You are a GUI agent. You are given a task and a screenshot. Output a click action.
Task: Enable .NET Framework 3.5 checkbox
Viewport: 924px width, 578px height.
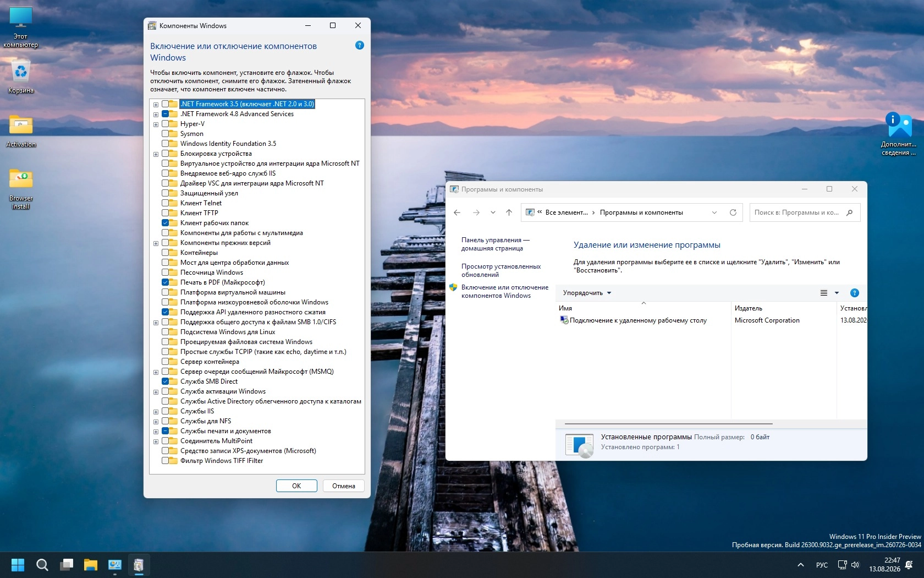[x=166, y=104]
